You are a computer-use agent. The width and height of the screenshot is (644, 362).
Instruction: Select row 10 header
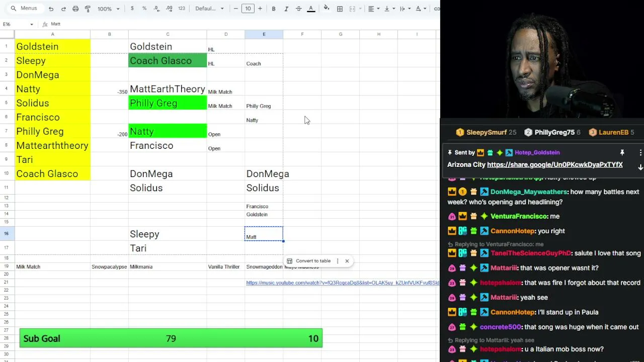pos(7,173)
